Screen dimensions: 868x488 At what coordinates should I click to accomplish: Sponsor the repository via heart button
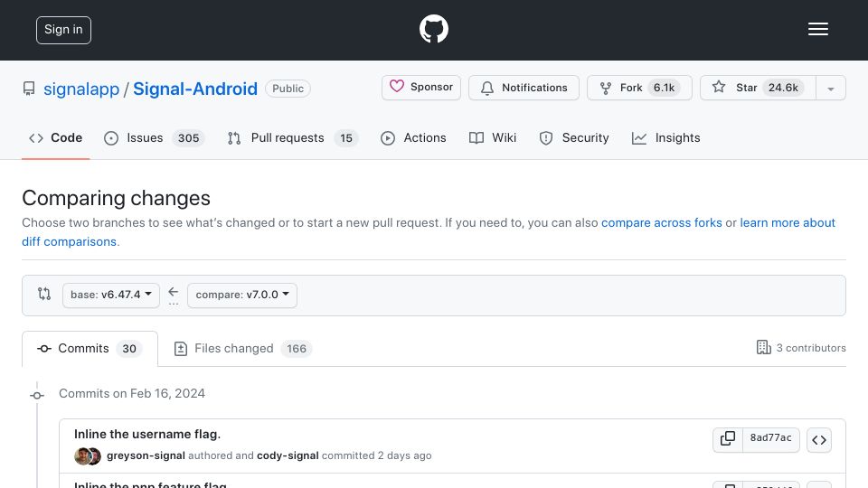[x=421, y=88]
